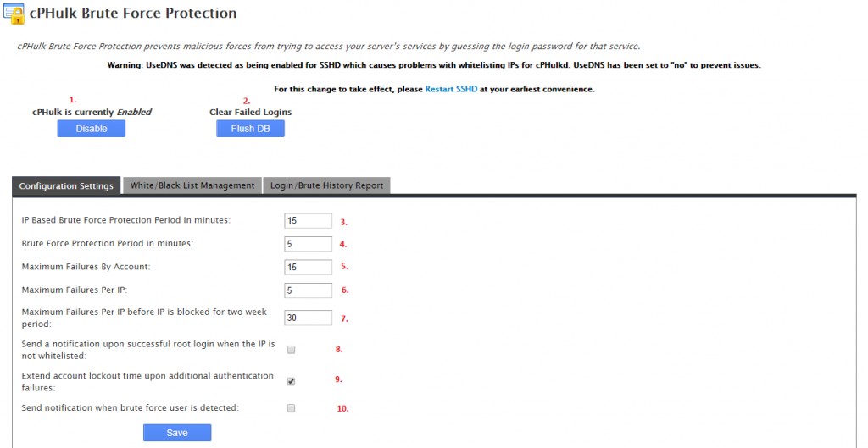Click 'IP Based Brute Force Protection Period' label

tap(125, 220)
